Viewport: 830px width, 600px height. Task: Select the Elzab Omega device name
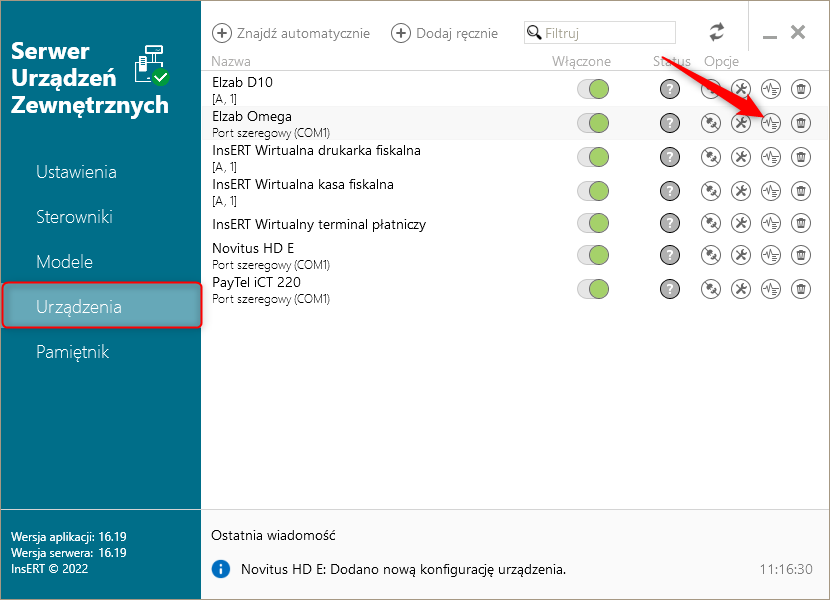coord(252,117)
